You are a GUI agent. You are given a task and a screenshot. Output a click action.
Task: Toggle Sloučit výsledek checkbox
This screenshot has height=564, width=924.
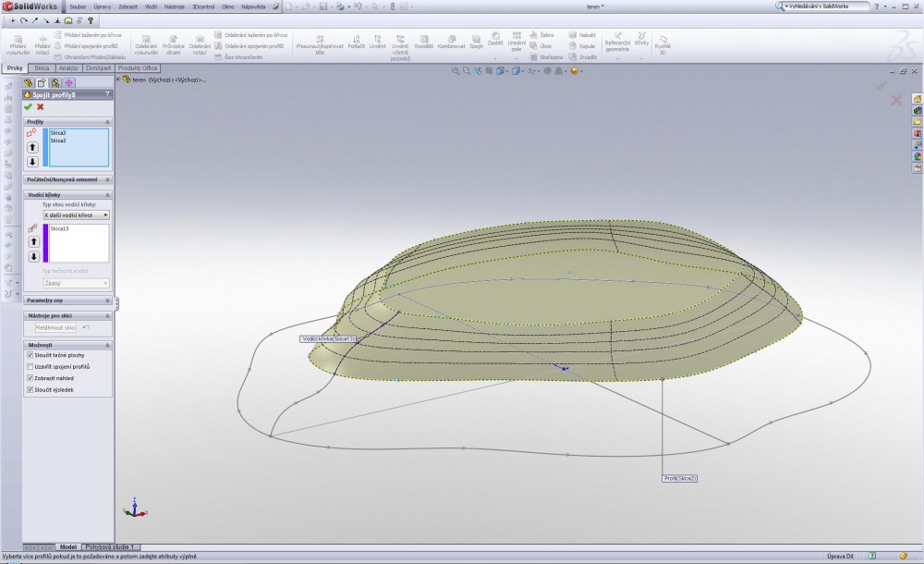(30, 390)
